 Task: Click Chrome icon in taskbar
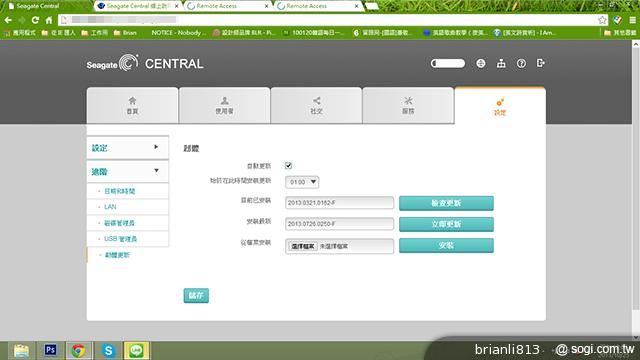tap(78, 350)
